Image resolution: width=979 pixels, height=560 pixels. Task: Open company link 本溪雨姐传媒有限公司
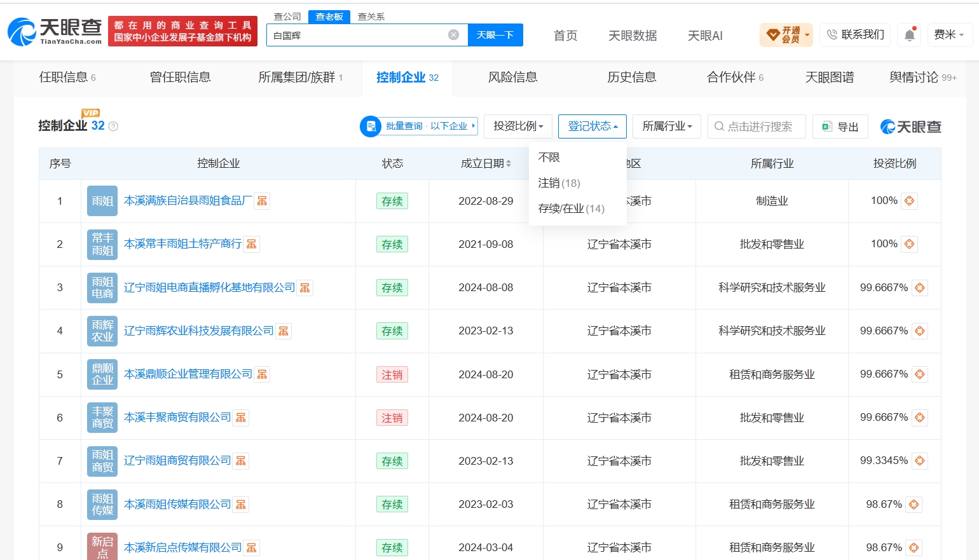coord(177,505)
